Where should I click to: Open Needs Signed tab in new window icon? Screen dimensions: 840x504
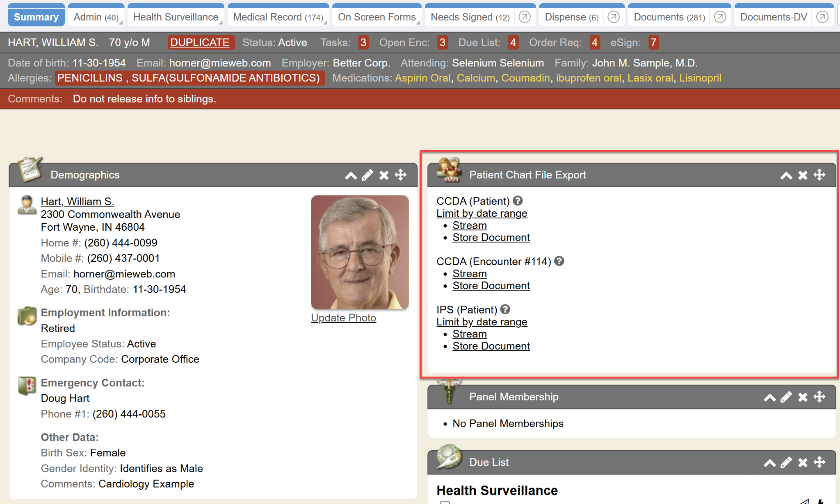click(525, 17)
